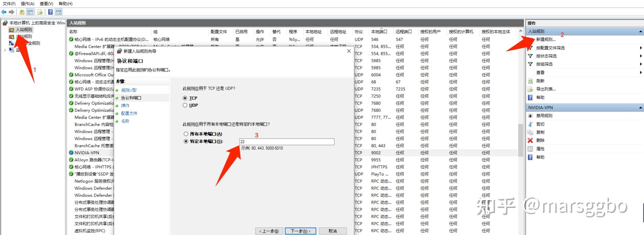This screenshot has width=644, height=235.
Task: Click the rule list scroll-up arrow
Action: tap(521, 31)
